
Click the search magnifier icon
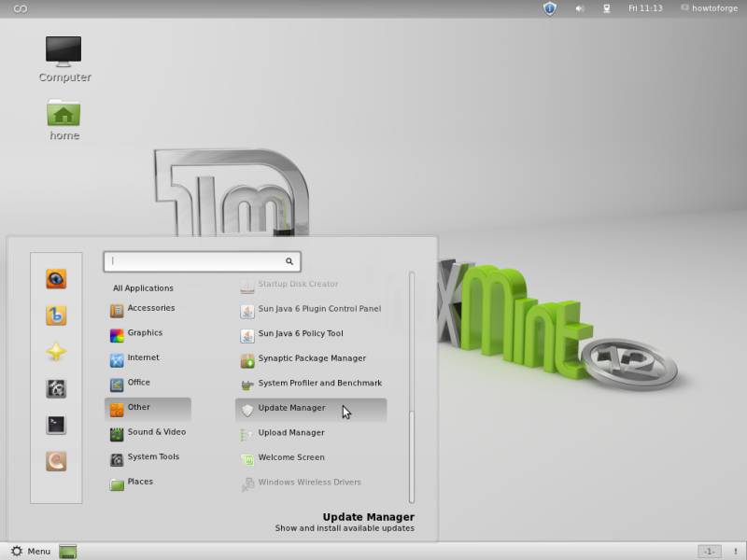(x=289, y=261)
